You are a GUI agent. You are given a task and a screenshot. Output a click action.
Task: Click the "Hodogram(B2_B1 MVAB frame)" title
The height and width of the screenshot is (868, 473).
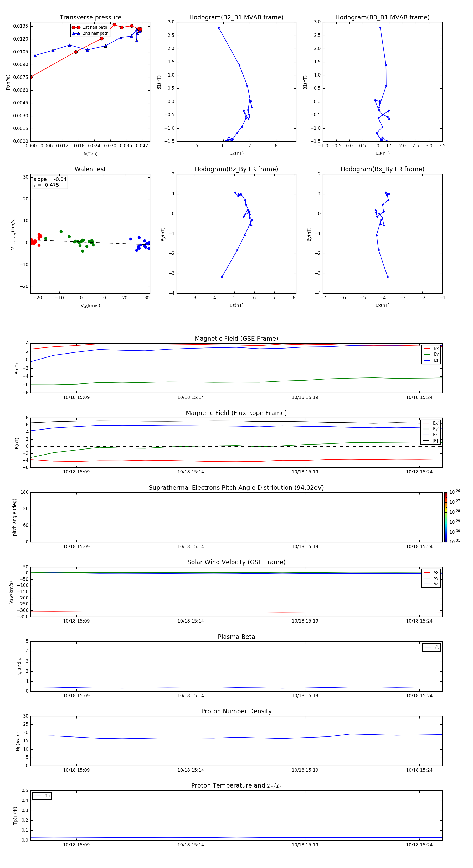(236, 18)
